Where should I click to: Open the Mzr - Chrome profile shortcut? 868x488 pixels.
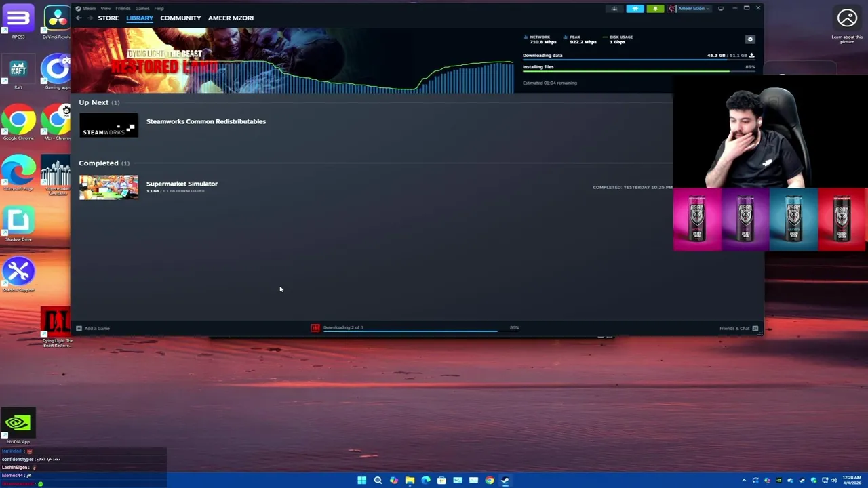click(57, 122)
